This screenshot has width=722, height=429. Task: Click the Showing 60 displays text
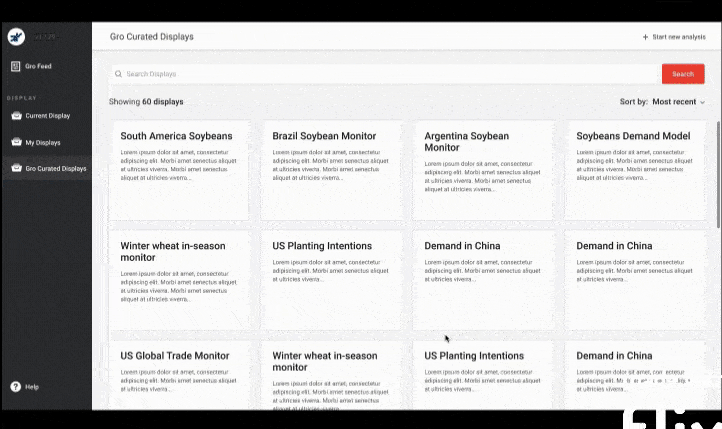[146, 102]
